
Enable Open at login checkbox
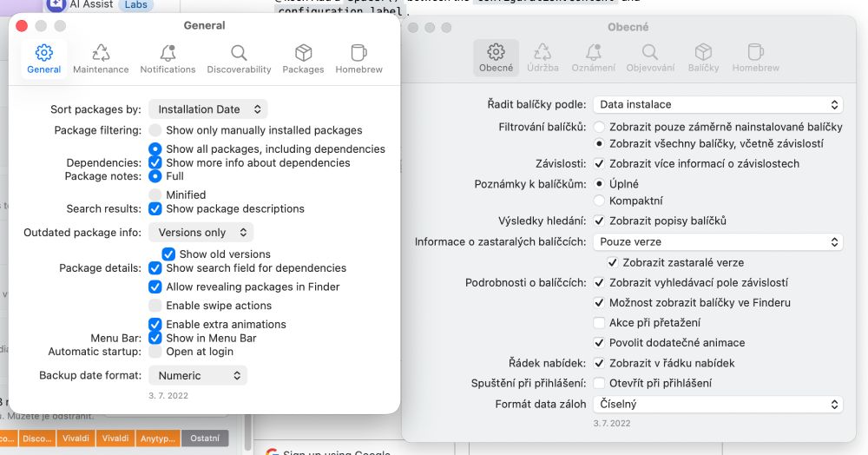(x=155, y=352)
